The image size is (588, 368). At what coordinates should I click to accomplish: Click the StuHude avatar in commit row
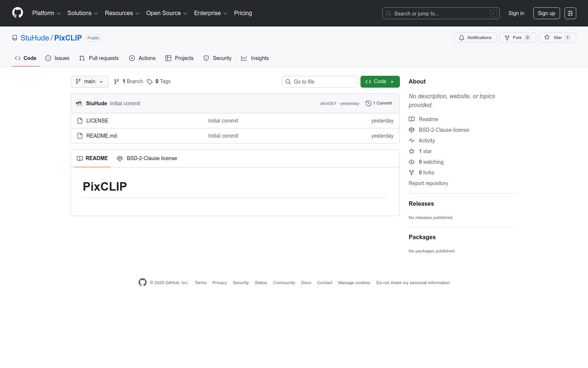coord(79,103)
